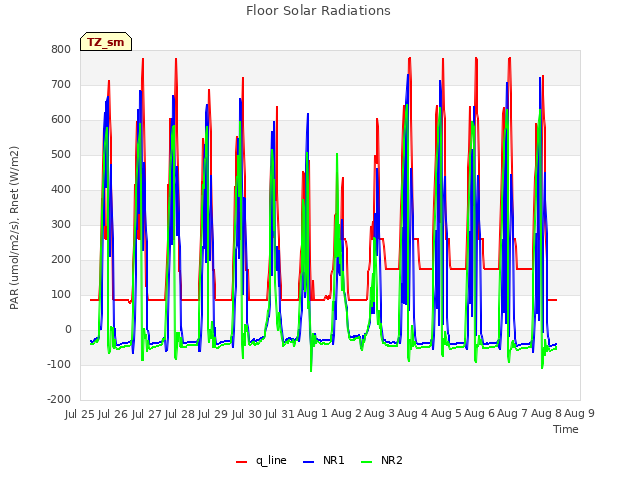Image resolution: width=640 pixels, height=480 pixels.
Task: Click the 600 y-axis tick label
Action: click(61, 120)
